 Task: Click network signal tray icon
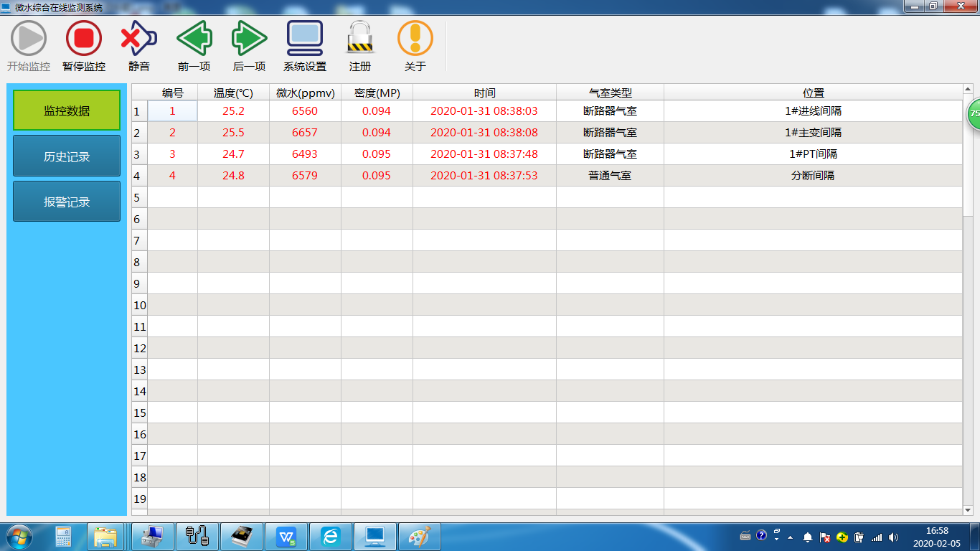pyautogui.click(x=876, y=537)
